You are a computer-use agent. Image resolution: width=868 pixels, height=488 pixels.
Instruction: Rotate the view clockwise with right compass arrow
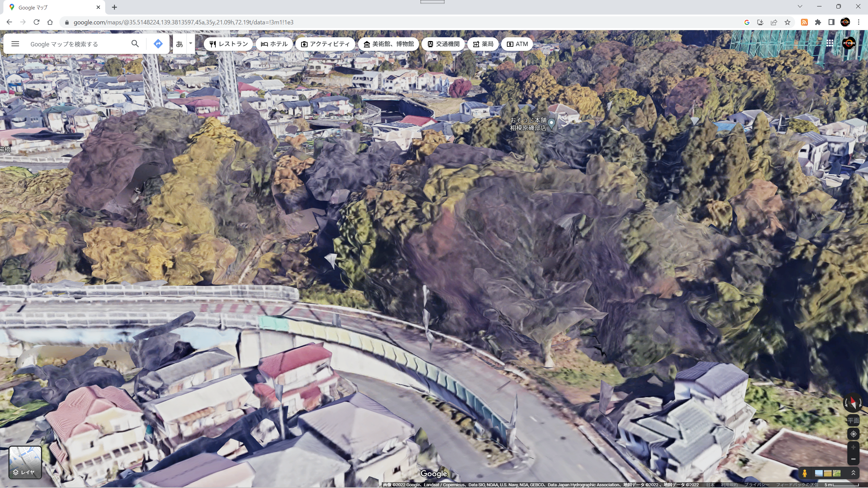860,403
